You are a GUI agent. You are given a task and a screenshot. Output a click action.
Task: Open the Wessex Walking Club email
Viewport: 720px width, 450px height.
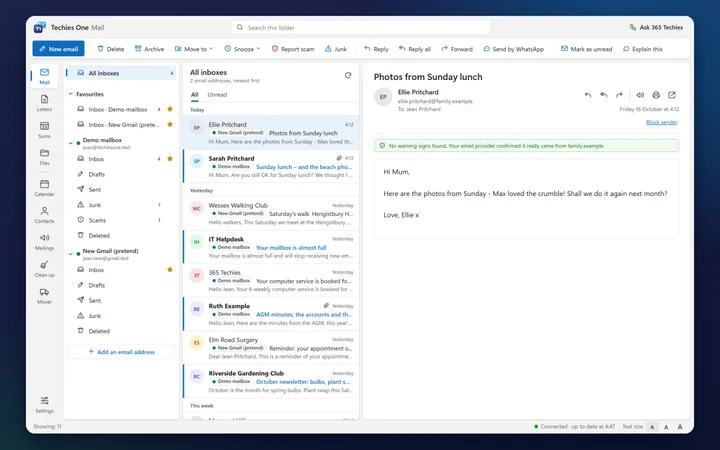pos(271,214)
